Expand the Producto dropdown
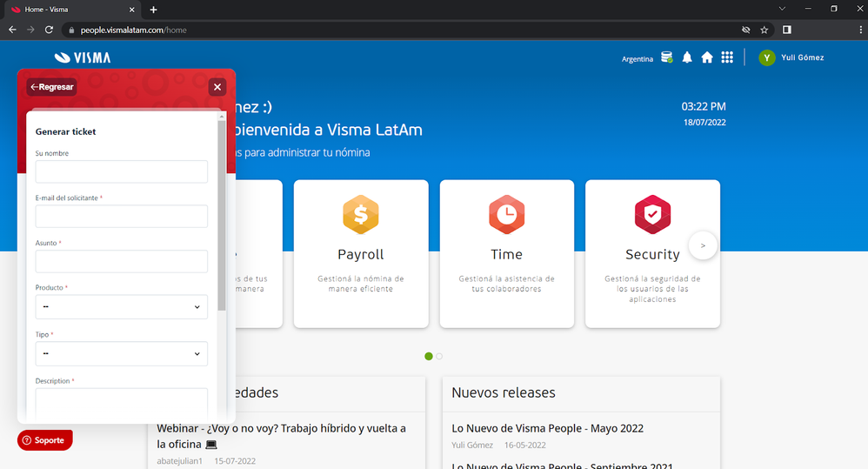This screenshot has width=868, height=469. point(121,307)
